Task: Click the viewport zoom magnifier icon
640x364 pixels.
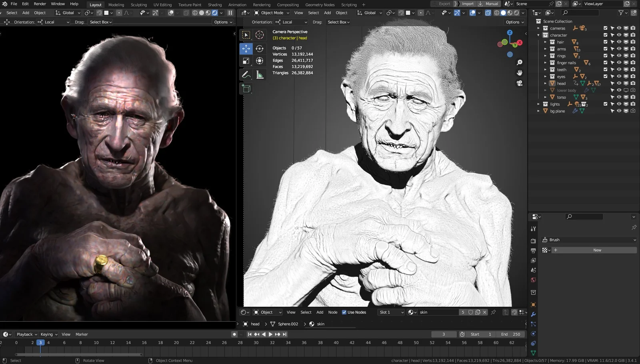Action: (519, 62)
